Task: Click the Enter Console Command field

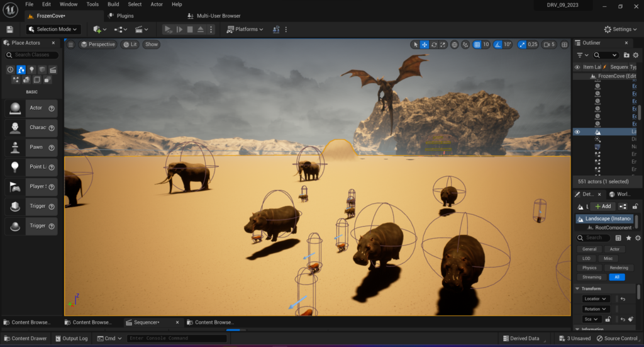Action: coord(176,339)
